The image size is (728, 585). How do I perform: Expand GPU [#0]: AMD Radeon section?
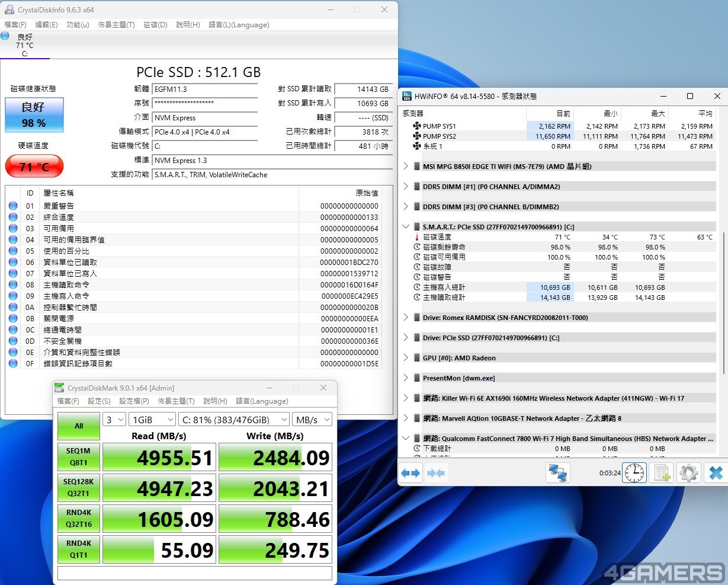[x=406, y=358]
